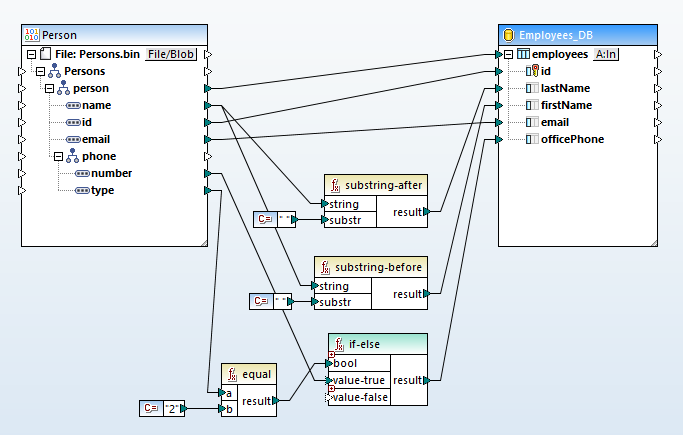Collapse the File: Persons.bin node
Image resolution: width=683 pixels, height=435 pixels.
click(32, 54)
